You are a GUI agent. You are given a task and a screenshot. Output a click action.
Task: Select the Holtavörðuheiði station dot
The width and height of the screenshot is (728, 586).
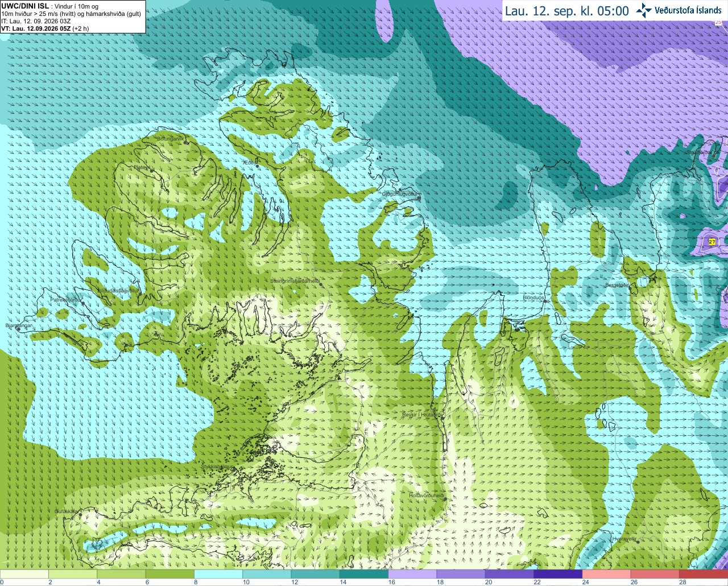click(x=446, y=500)
